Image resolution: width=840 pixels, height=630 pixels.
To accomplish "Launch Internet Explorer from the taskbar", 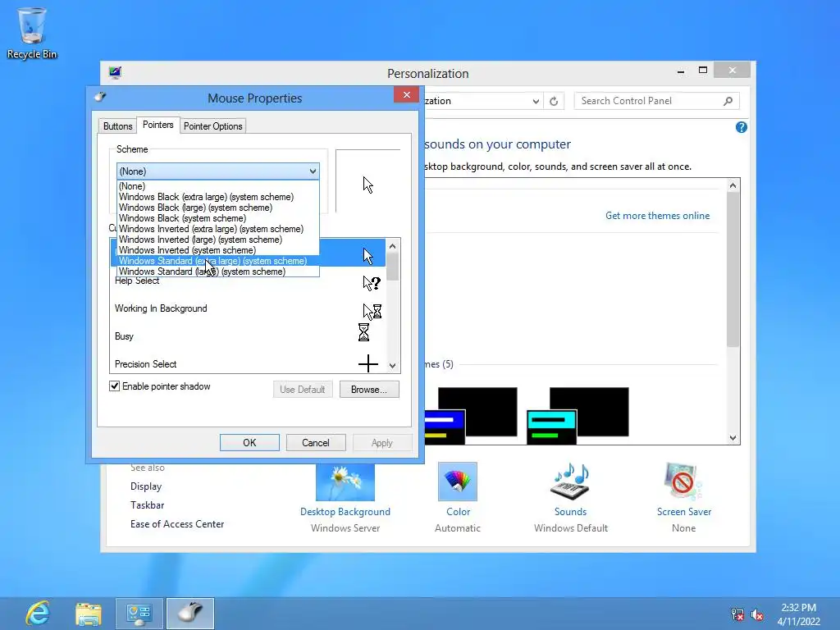I will [38, 614].
